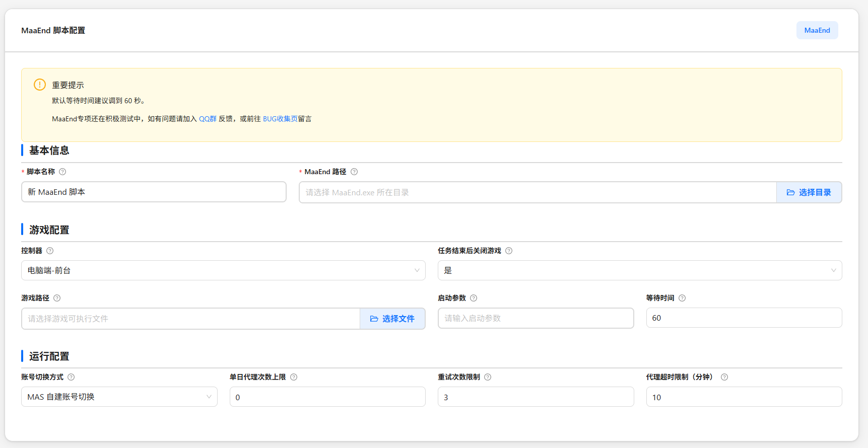Screen dimensions: 868x448
Task: Click the MaaEnd 脚本配置 page title
Action: click(53, 30)
